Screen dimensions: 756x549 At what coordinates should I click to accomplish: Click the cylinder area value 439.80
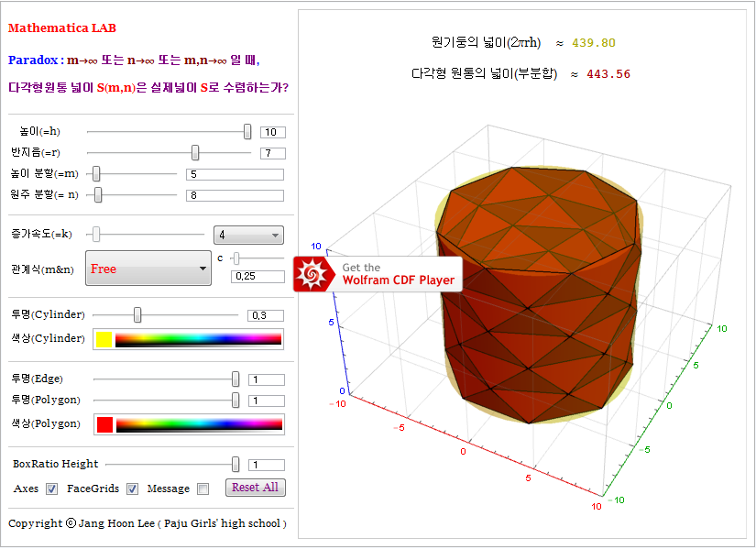594,43
